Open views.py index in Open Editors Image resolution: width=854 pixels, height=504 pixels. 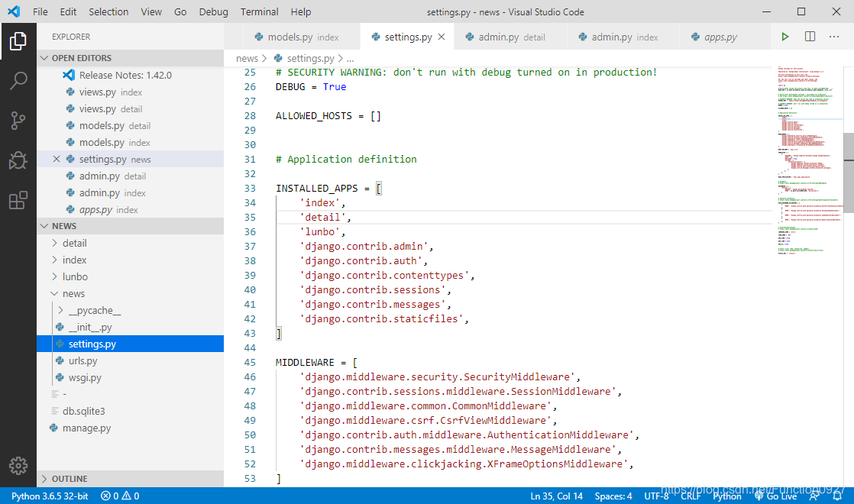click(131, 92)
